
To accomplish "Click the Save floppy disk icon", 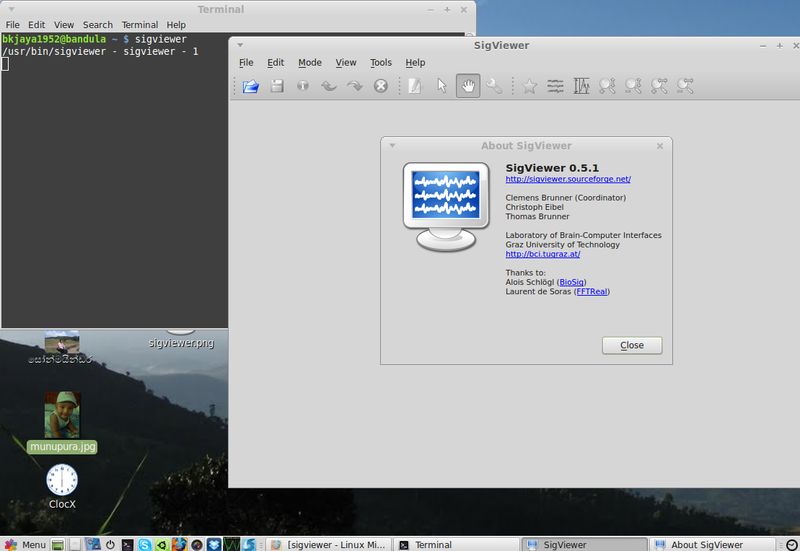I will [277, 86].
